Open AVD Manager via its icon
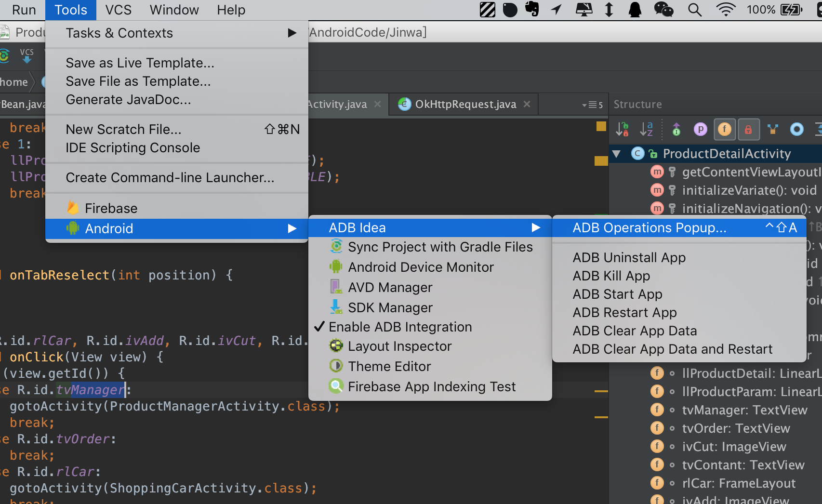 [x=336, y=287]
